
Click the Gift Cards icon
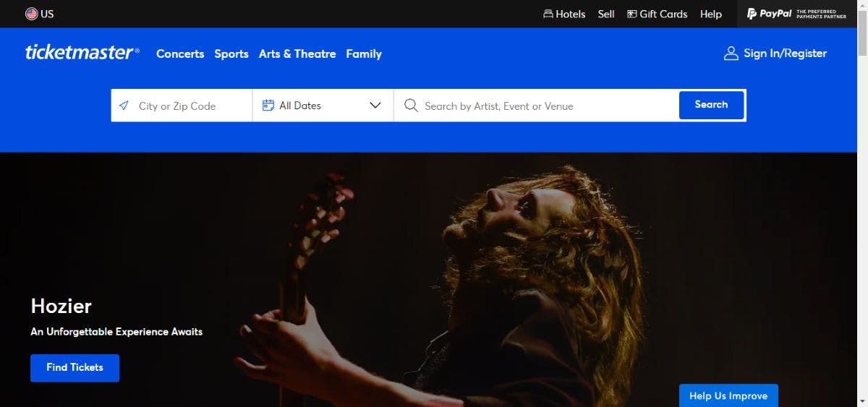point(631,14)
